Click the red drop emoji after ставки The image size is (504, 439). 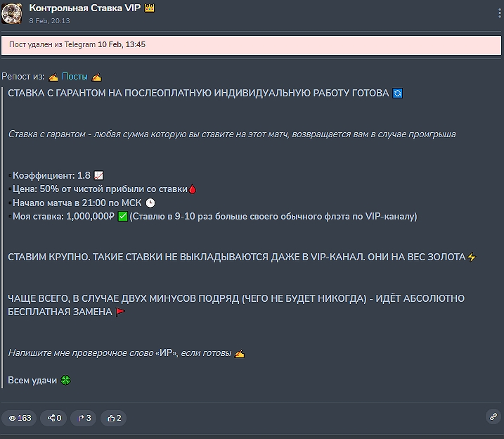[x=193, y=189]
